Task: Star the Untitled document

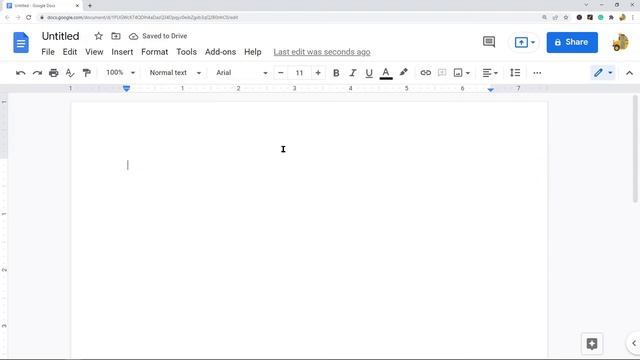Action: coord(98,36)
